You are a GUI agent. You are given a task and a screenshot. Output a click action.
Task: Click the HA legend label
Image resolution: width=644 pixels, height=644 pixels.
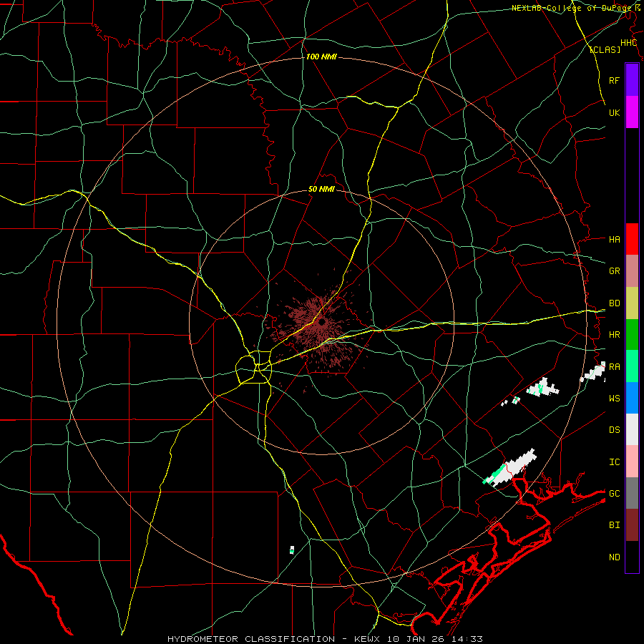pyautogui.click(x=614, y=239)
